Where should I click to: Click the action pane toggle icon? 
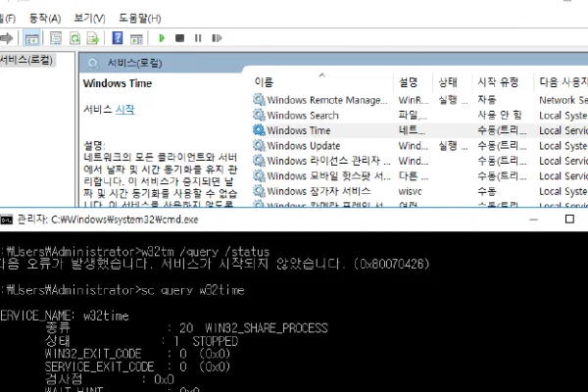click(136, 38)
